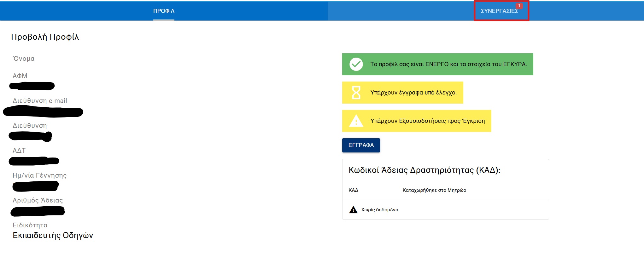This screenshot has height=262, width=644.
Task: Open the ΠΡΟΦΙΛ tab
Action: (164, 11)
